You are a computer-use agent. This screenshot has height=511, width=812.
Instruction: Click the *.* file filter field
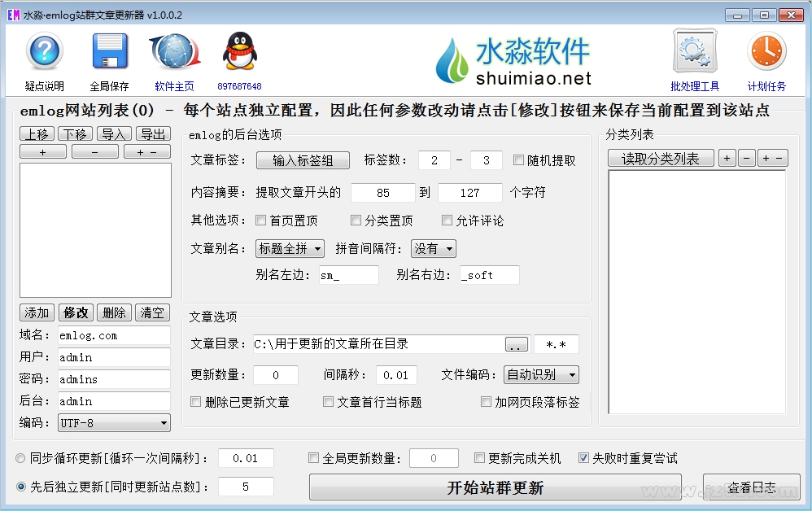tap(557, 344)
